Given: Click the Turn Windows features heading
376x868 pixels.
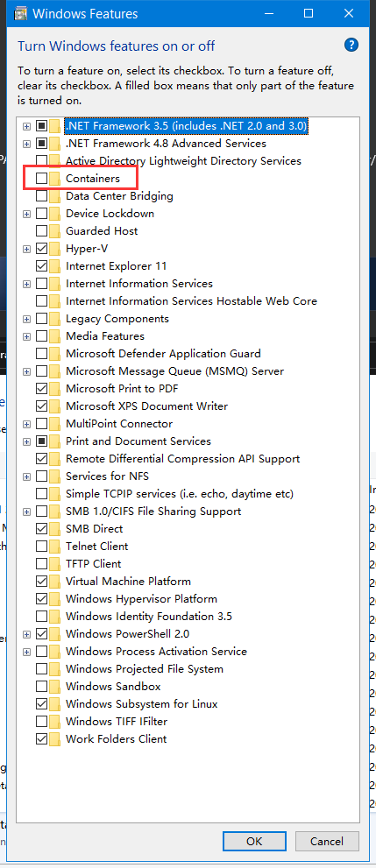Looking at the screenshot, I should pos(117,46).
